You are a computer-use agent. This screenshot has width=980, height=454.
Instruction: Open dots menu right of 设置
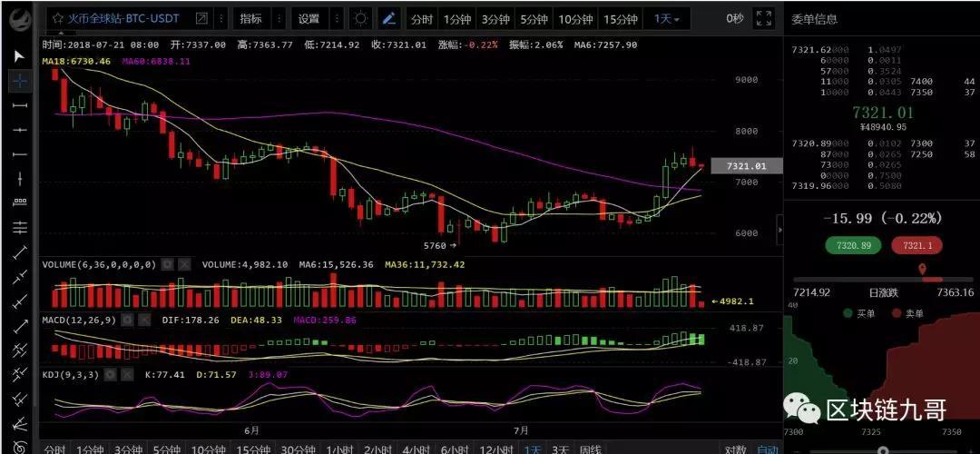point(337,19)
